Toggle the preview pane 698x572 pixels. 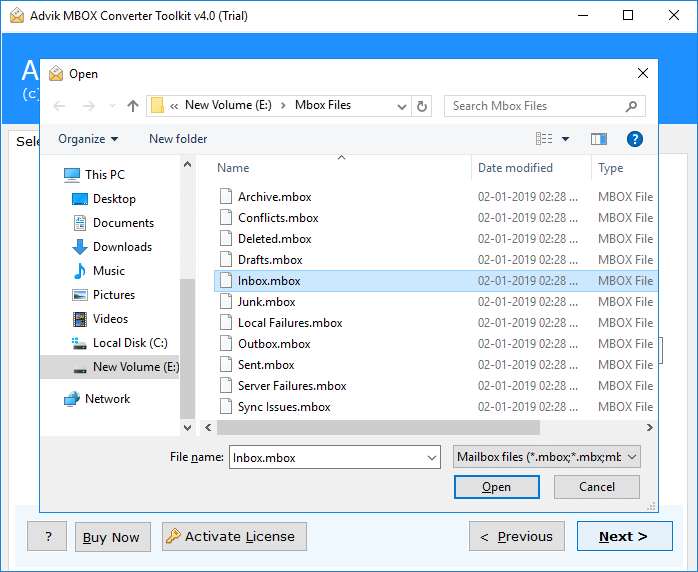(599, 139)
